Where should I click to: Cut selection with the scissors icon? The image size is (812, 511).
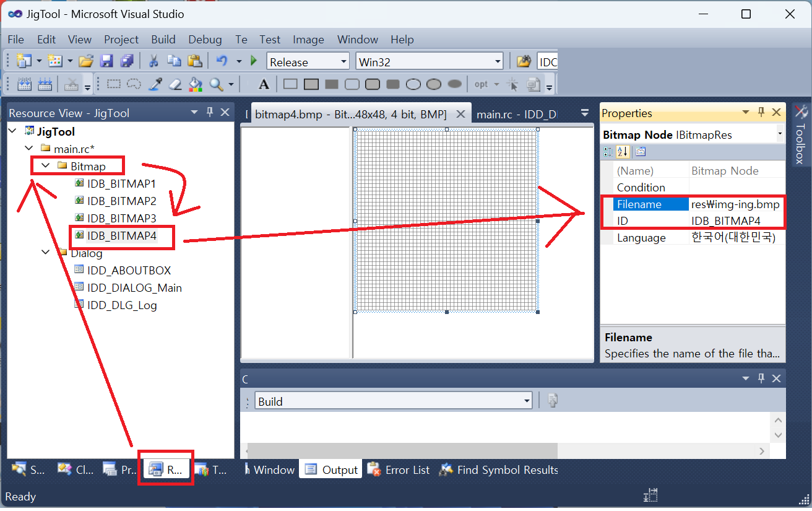(x=153, y=61)
